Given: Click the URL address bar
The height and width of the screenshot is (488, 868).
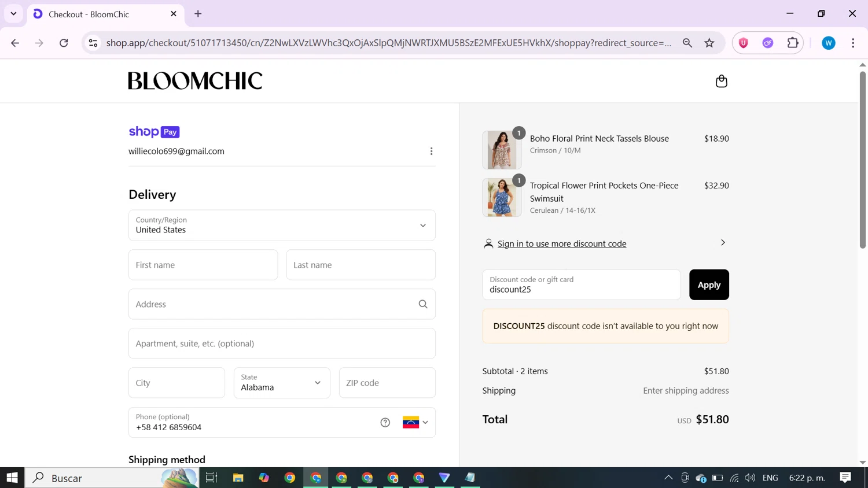Looking at the screenshot, I should coord(389,43).
